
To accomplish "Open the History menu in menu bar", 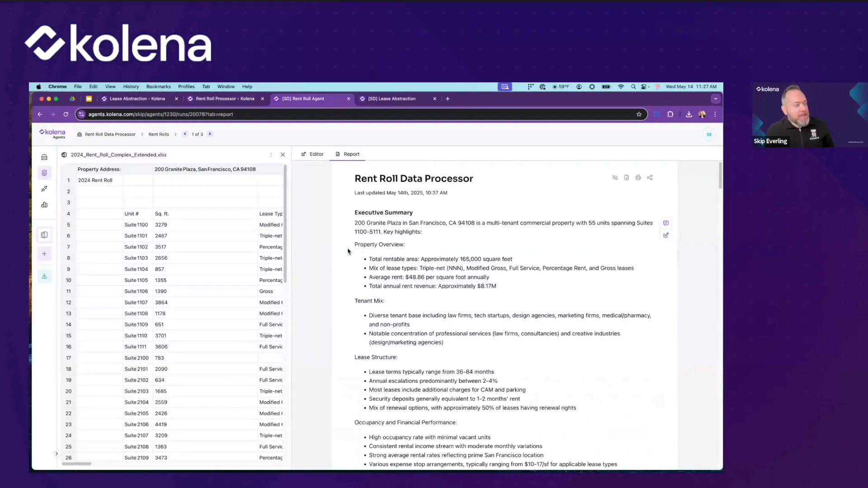I will coord(131,86).
